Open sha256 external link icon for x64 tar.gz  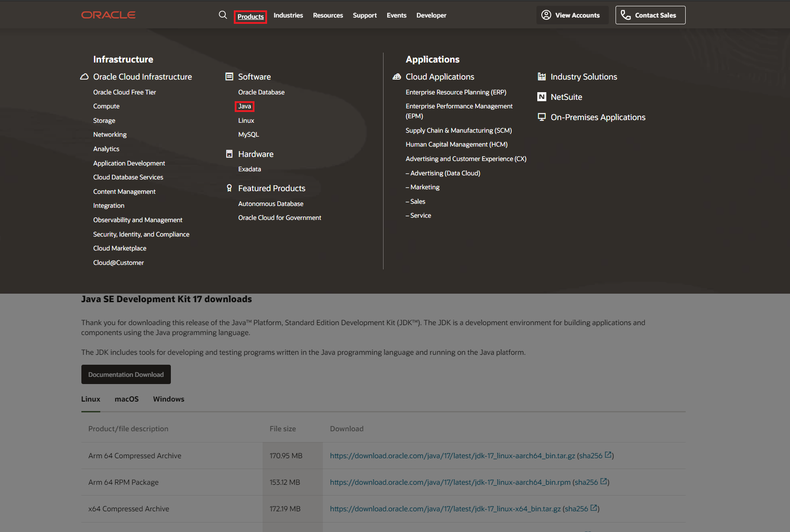pyautogui.click(x=594, y=508)
